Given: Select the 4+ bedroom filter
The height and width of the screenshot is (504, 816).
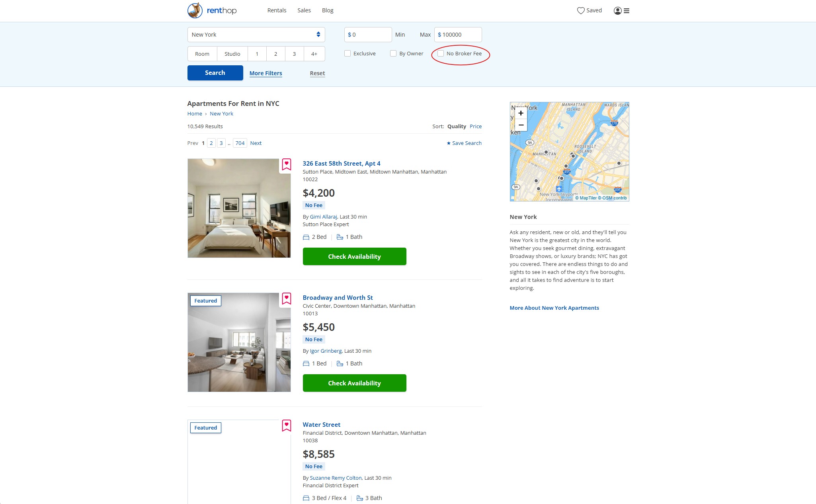Looking at the screenshot, I should pyautogui.click(x=314, y=54).
